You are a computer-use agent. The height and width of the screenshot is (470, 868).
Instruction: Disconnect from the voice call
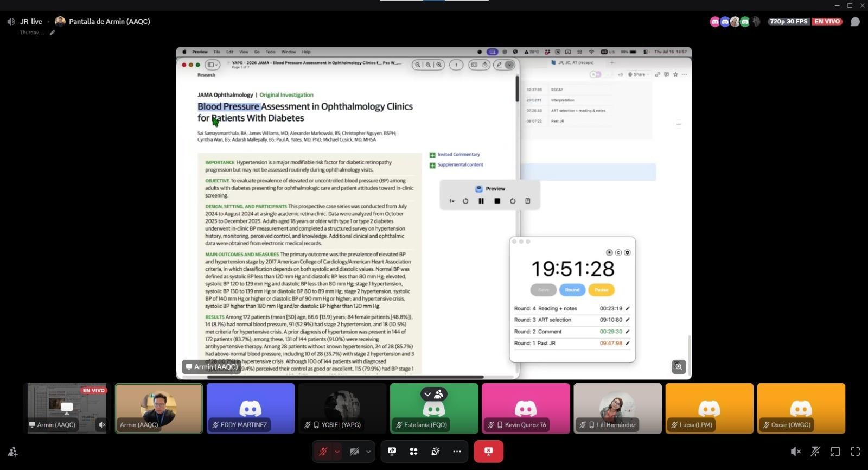click(x=488, y=452)
